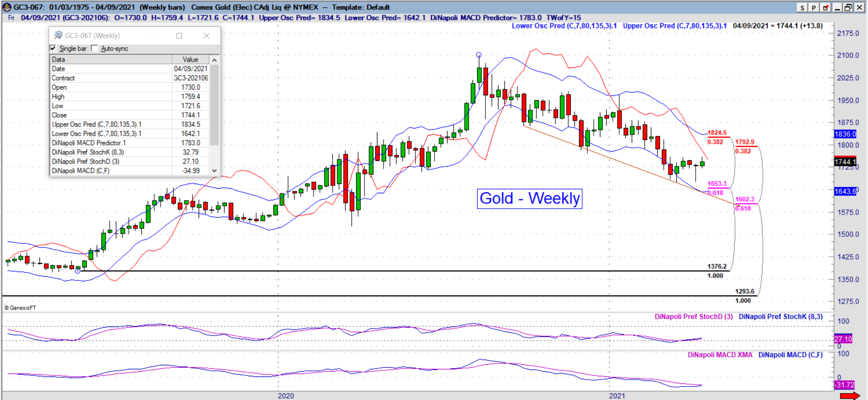Select the Open row in data table
This screenshot has height=400, width=868.
[x=129, y=87]
